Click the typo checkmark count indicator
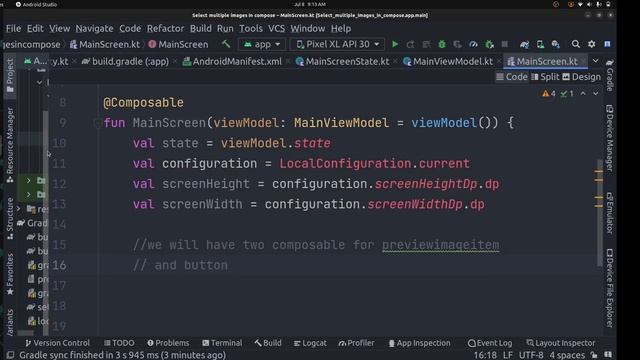 [567, 93]
